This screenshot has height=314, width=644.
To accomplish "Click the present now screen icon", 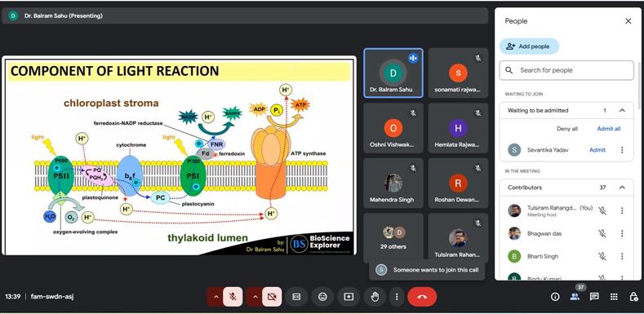I will tap(349, 297).
